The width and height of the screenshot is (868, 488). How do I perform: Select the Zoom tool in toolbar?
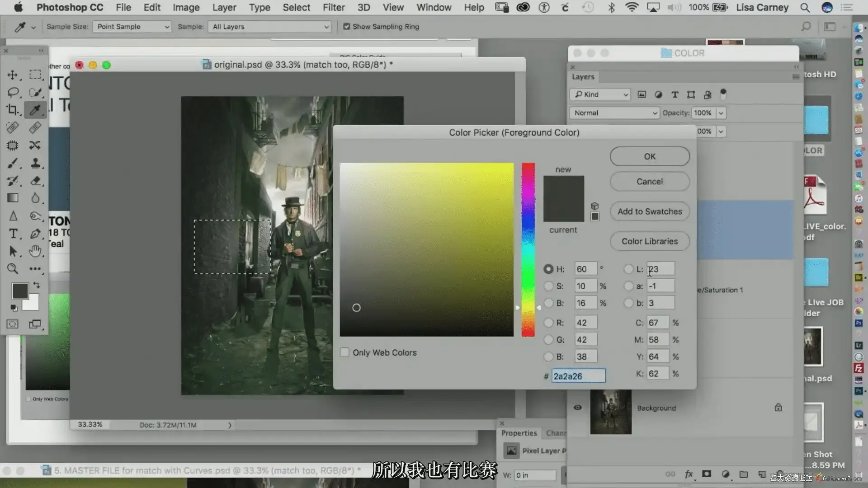pos(13,269)
